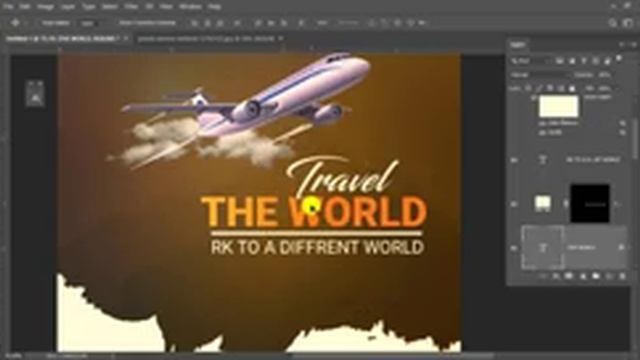This screenshot has width=640, height=360.
Task: Click the Add layer mask icon
Action: click(569, 276)
